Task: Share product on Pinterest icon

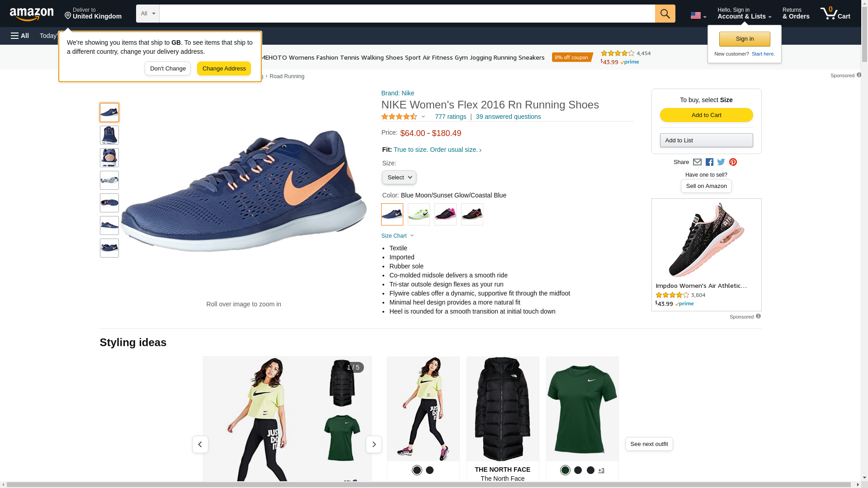Action: tap(733, 162)
